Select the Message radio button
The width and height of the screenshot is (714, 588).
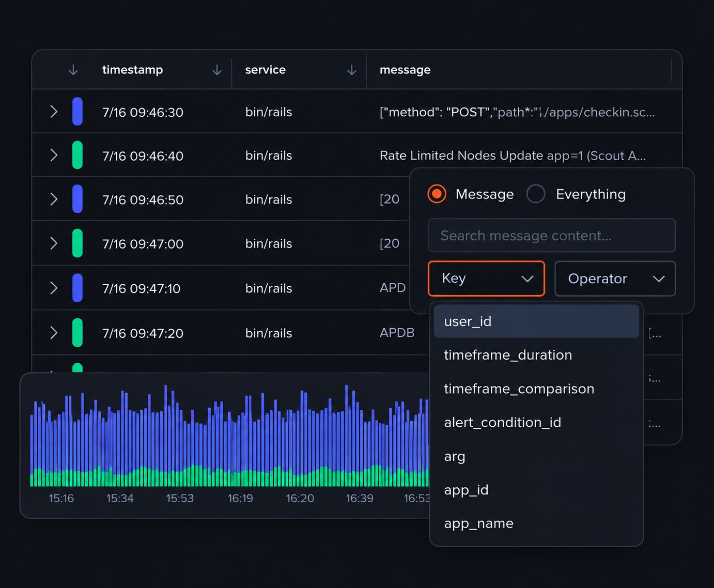pyautogui.click(x=437, y=194)
